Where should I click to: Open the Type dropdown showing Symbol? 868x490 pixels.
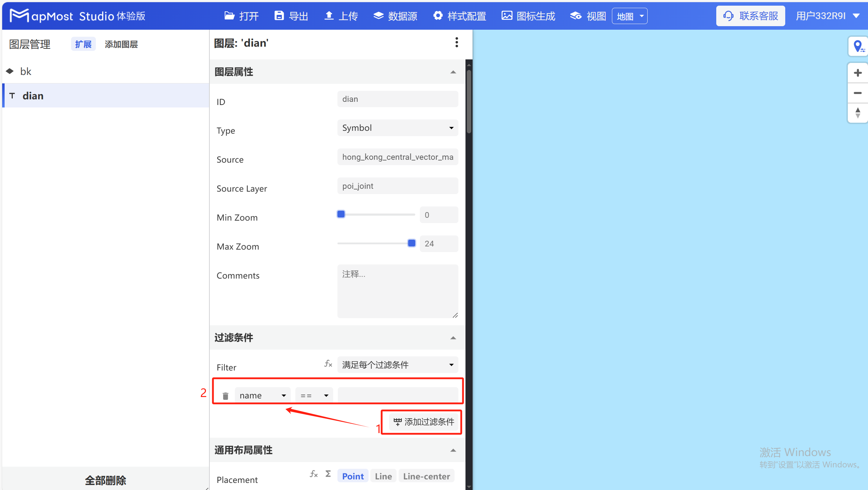click(397, 128)
